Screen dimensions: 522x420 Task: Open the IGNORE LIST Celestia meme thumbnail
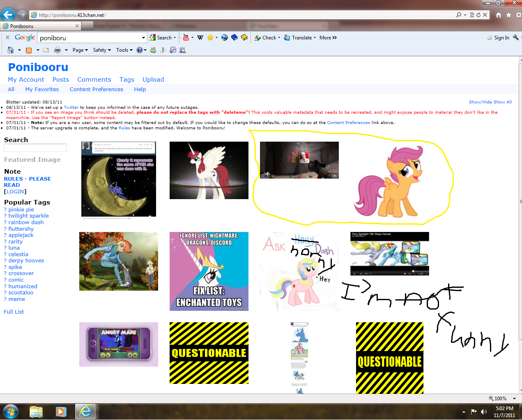tap(209, 271)
